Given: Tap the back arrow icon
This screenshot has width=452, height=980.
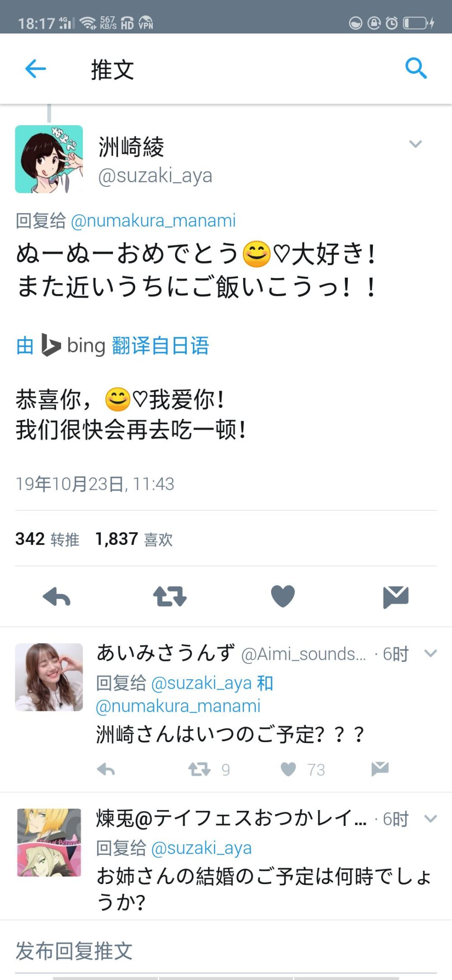Looking at the screenshot, I should point(36,69).
